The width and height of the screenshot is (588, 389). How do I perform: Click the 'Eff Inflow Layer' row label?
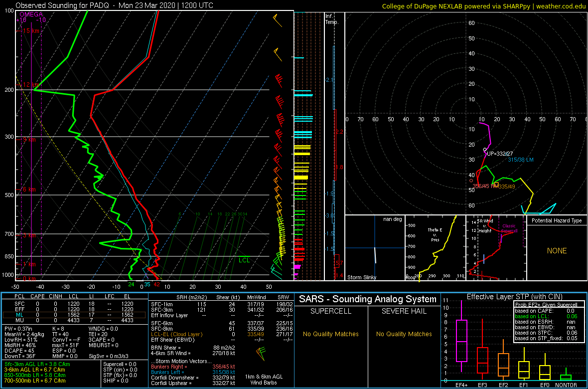point(169,315)
